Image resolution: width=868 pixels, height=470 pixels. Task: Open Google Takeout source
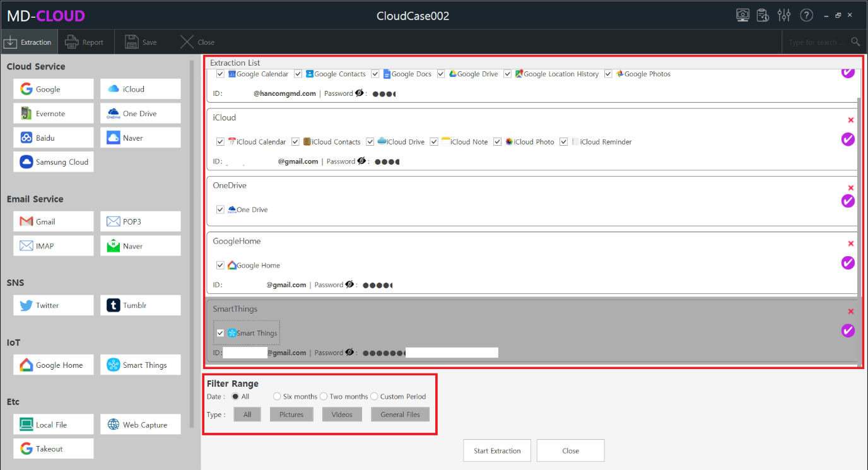click(x=54, y=449)
